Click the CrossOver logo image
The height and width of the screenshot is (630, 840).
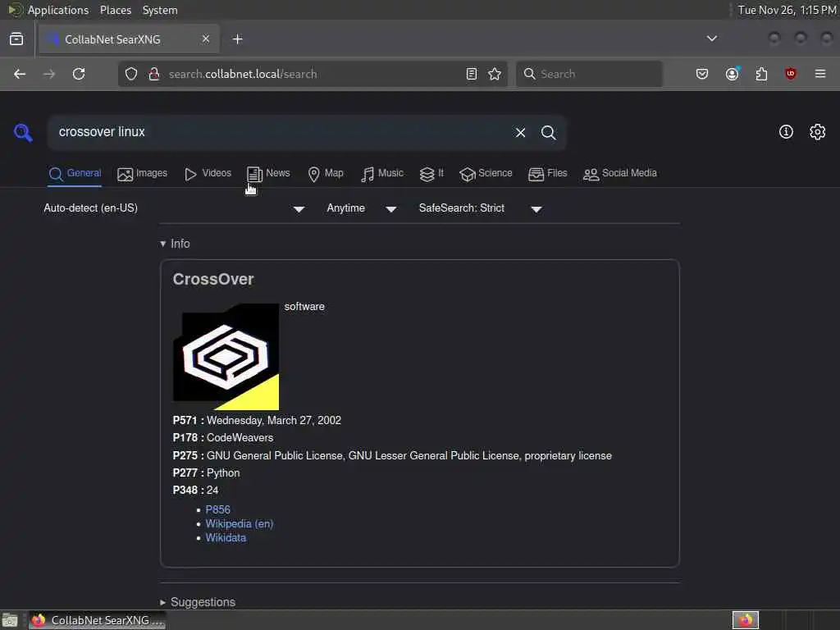tap(226, 356)
